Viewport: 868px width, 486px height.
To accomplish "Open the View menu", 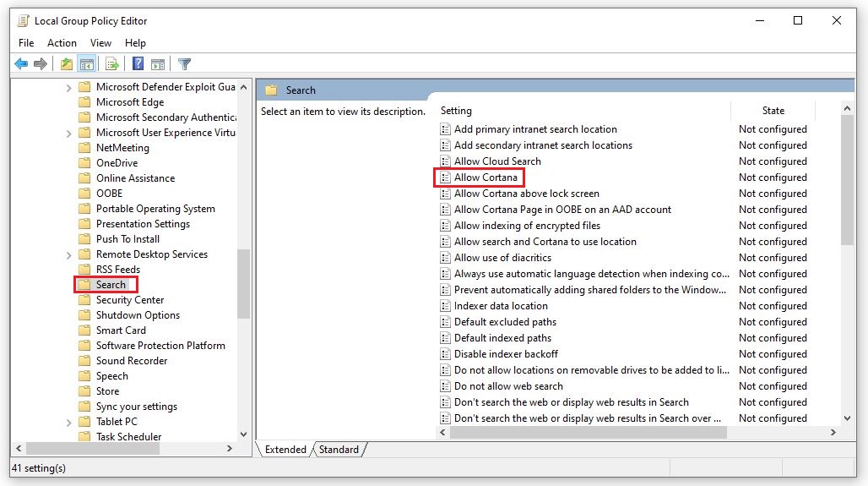I will pyautogui.click(x=100, y=43).
